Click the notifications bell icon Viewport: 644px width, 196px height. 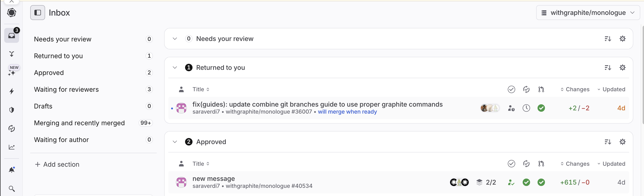pos(12,169)
